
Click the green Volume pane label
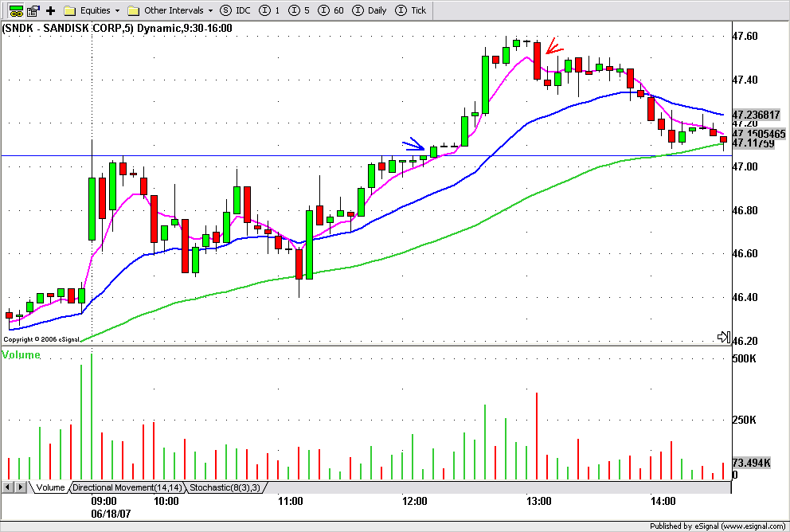(x=21, y=354)
